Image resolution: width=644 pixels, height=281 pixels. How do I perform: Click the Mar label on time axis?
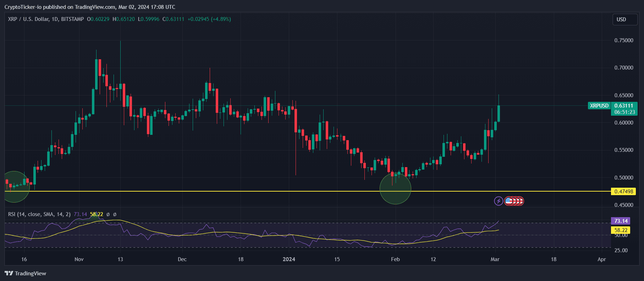(495, 259)
